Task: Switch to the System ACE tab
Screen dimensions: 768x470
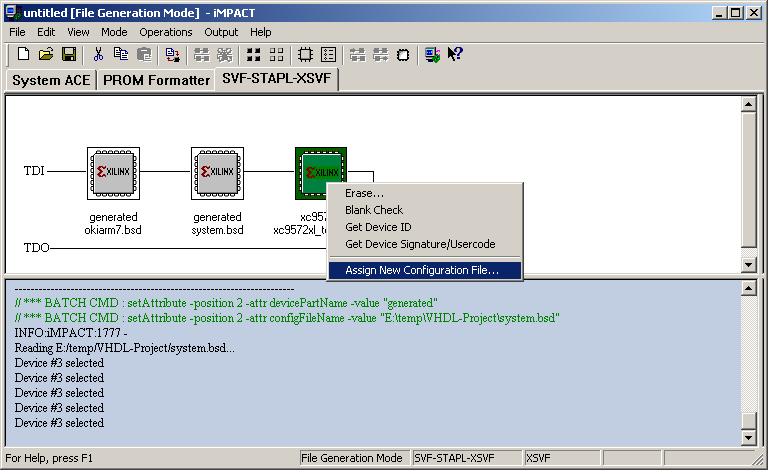Action: tap(51, 80)
